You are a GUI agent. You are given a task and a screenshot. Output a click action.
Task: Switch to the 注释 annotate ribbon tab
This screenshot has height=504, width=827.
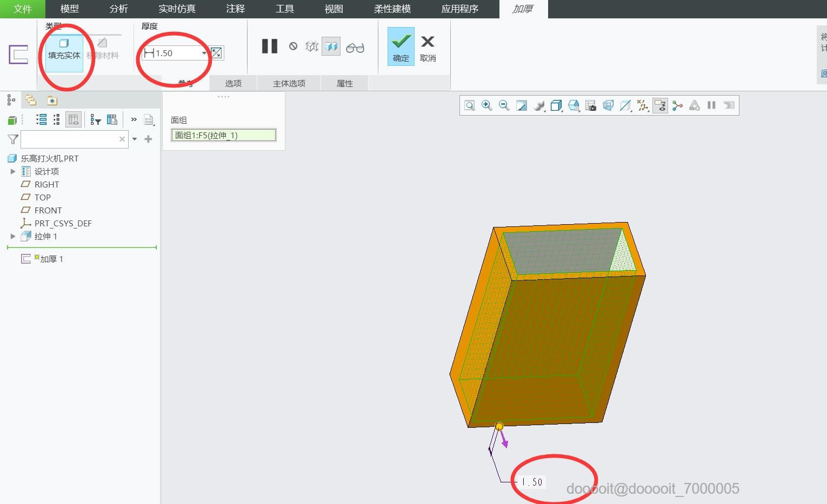point(236,9)
